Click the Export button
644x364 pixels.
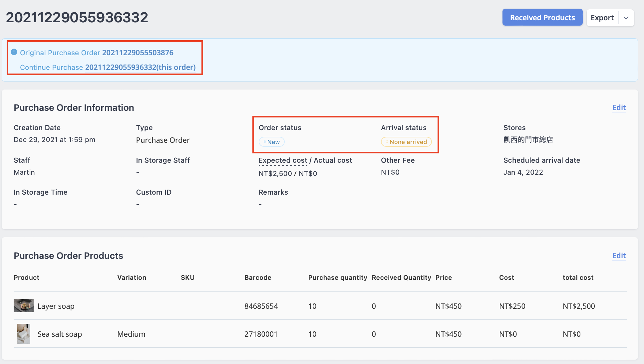click(x=602, y=18)
